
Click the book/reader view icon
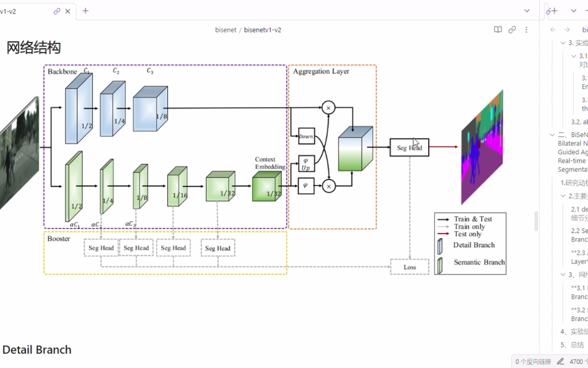[498, 30]
